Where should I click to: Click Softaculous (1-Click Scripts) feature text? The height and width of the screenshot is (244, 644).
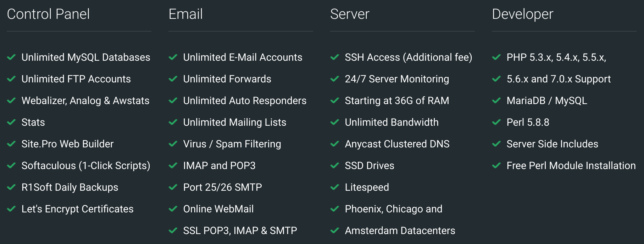tap(86, 166)
